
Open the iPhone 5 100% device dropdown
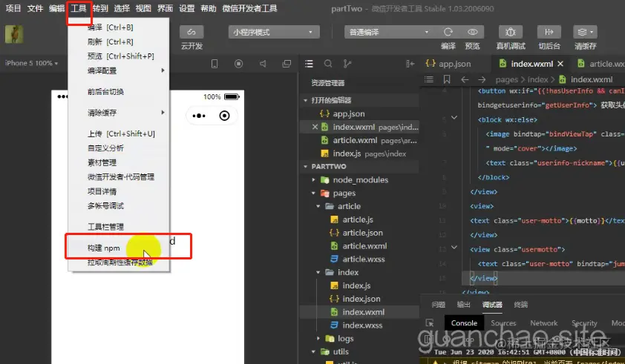pyautogui.click(x=31, y=63)
